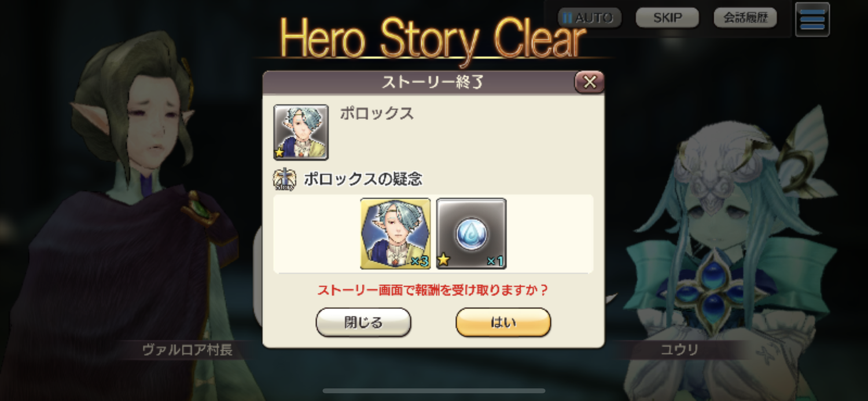The height and width of the screenshot is (401, 868).
Task: Tap the ストーリー終了 title bar
Action: click(433, 83)
